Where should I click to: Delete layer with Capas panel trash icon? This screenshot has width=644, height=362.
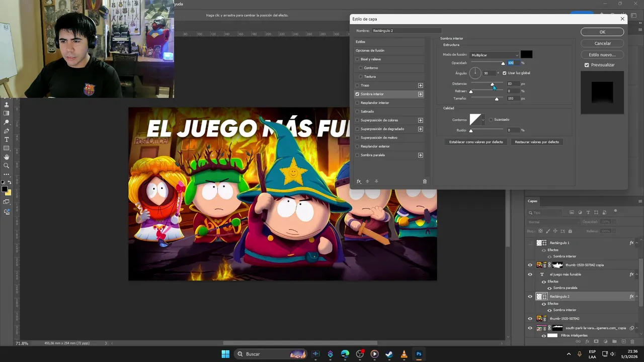(x=632, y=342)
